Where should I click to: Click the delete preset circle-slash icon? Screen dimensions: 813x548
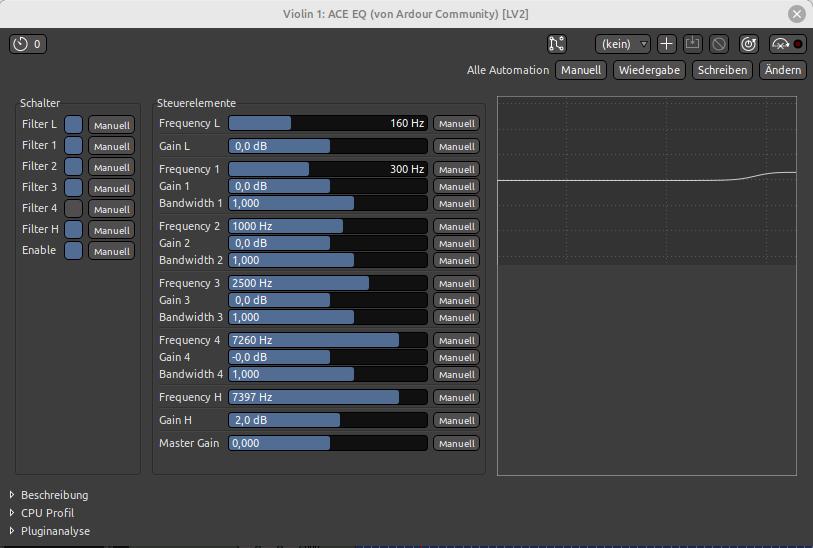coord(718,44)
